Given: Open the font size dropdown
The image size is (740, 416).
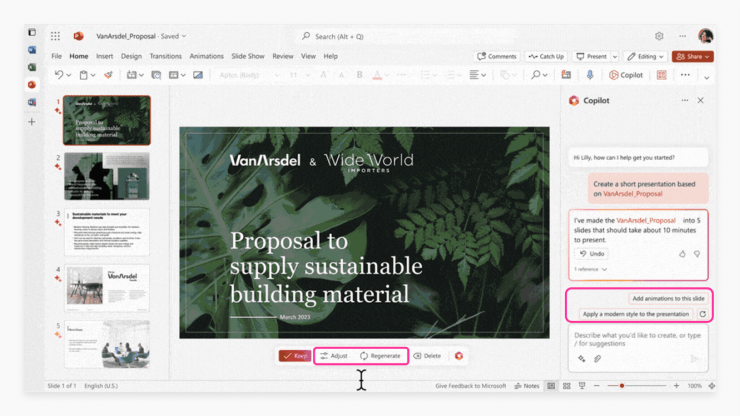Looking at the screenshot, I should point(308,75).
